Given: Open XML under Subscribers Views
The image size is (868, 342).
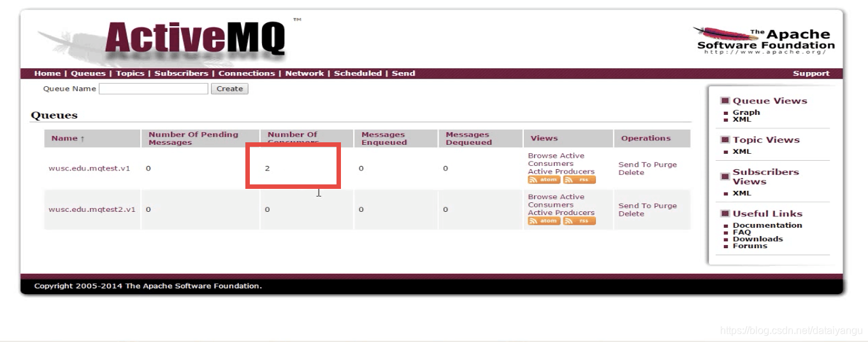Looking at the screenshot, I should tap(742, 193).
